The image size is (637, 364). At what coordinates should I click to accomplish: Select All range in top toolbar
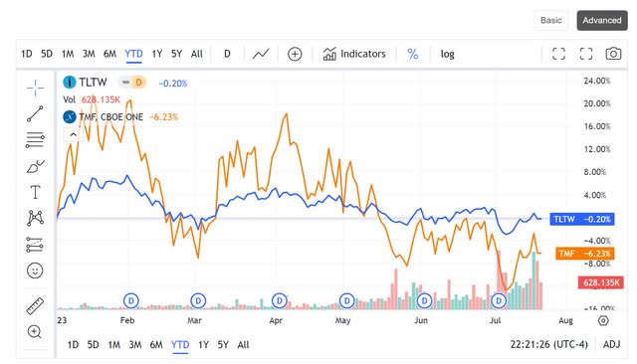tap(197, 54)
